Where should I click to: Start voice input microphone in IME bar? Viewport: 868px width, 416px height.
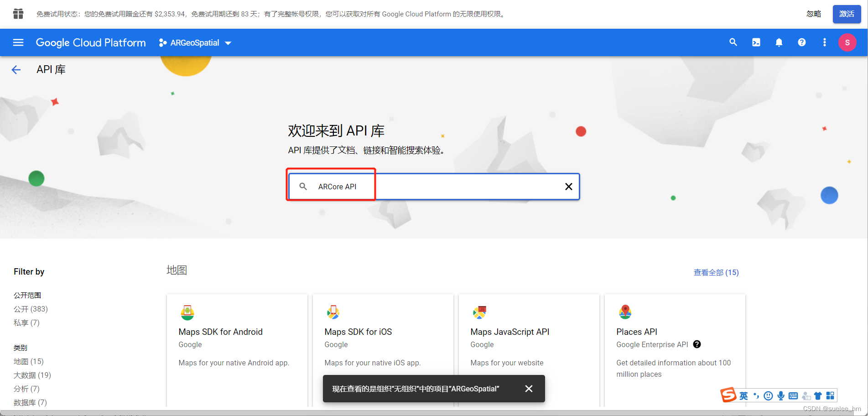[781, 395]
